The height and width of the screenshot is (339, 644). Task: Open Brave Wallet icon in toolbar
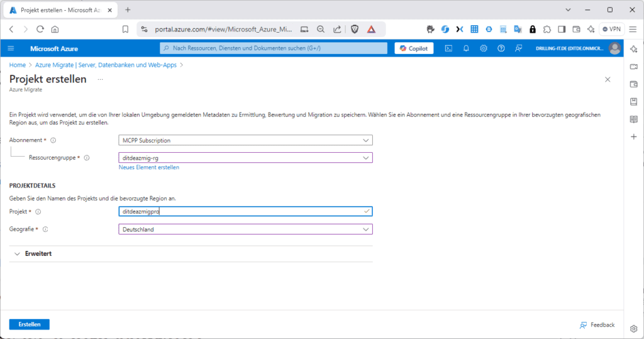576,29
